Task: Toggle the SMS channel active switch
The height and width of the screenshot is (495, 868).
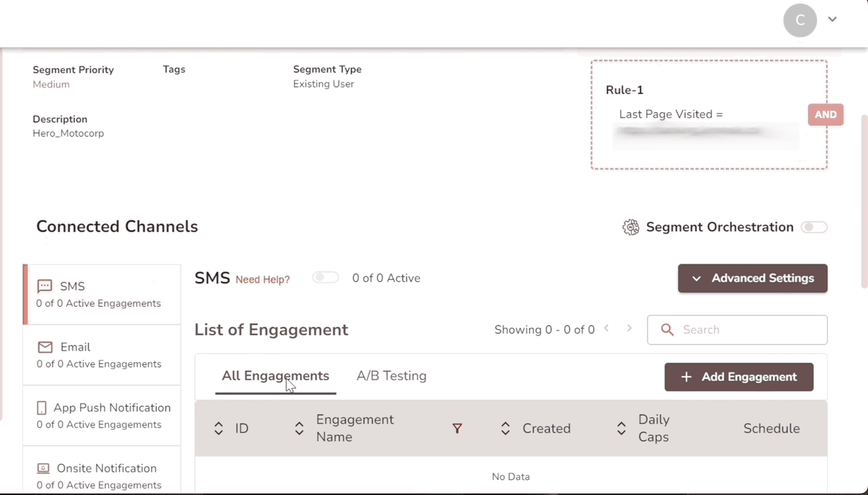Action: (325, 278)
